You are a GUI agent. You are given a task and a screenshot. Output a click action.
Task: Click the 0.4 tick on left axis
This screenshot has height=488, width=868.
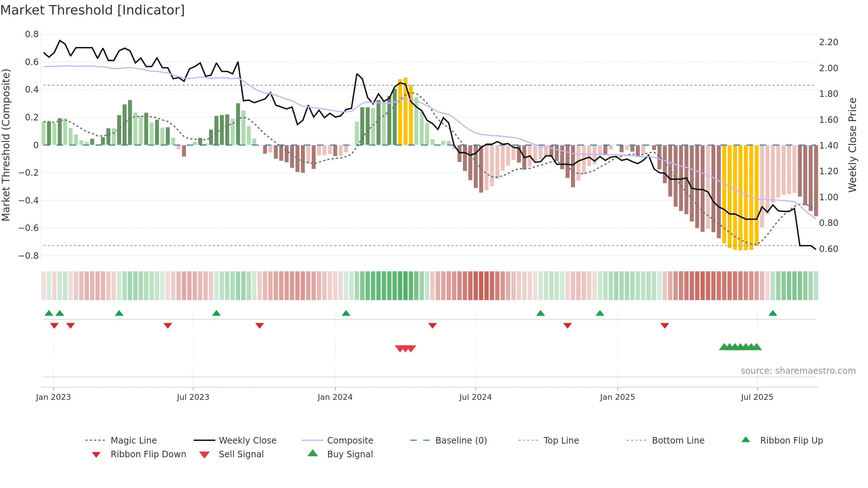click(32, 90)
